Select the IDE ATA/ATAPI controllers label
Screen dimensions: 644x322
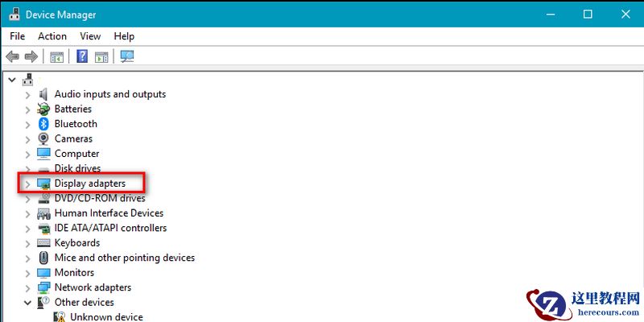[110, 228]
